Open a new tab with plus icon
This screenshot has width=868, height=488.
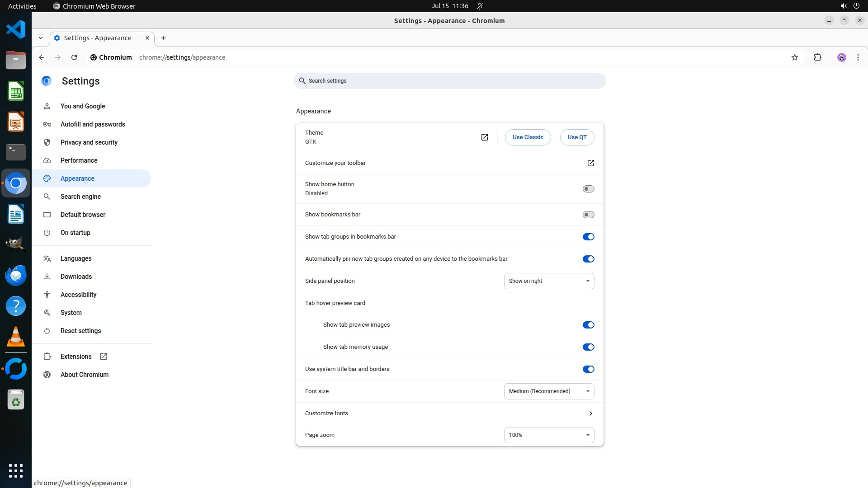click(164, 38)
